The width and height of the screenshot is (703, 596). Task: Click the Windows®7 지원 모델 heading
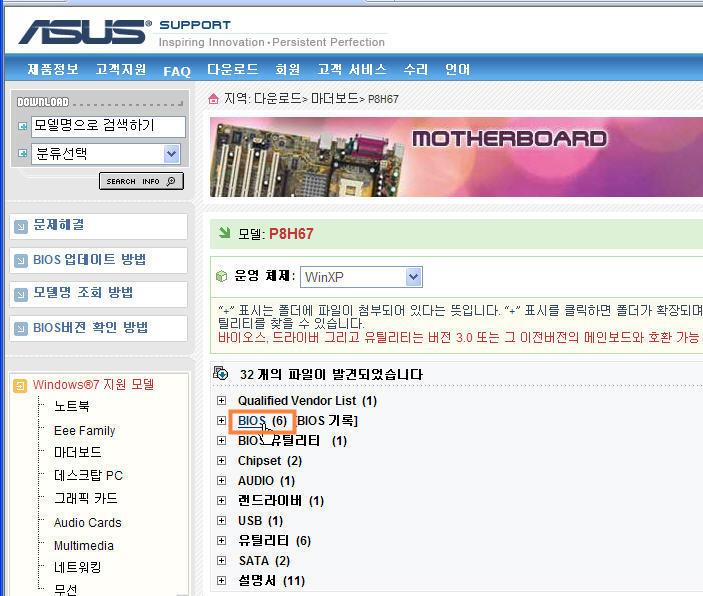point(93,385)
